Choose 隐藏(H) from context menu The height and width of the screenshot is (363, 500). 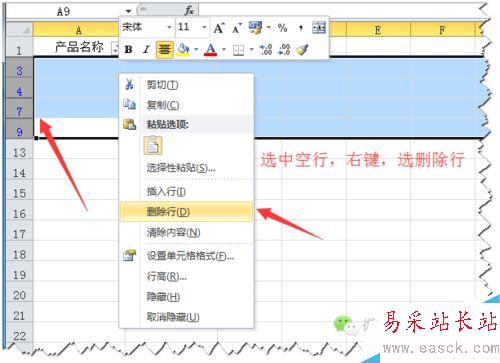(187, 297)
